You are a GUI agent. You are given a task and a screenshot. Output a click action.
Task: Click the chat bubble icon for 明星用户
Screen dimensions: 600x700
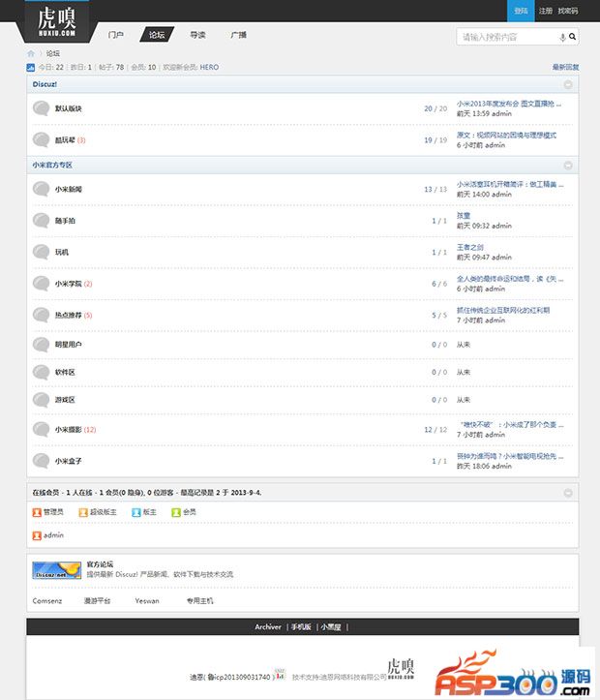[41, 345]
